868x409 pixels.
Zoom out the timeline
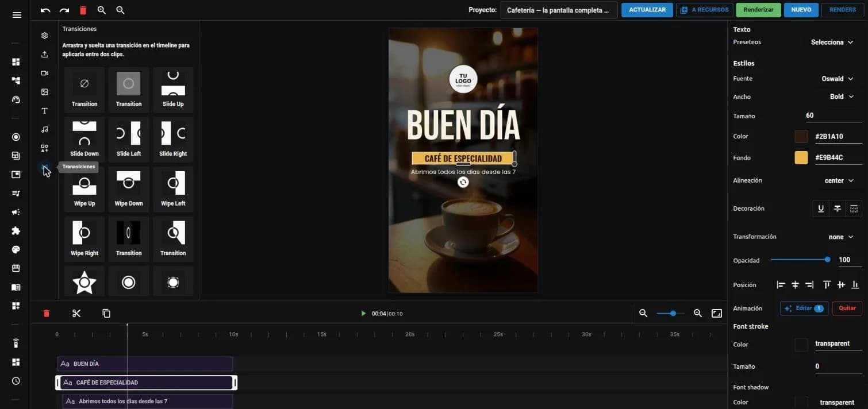[643, 313]
